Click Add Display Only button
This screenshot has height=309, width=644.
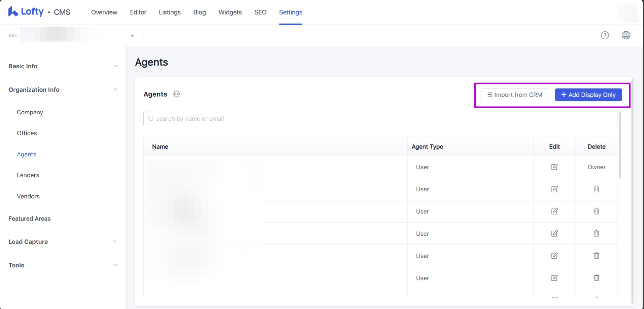pos(588,95)
